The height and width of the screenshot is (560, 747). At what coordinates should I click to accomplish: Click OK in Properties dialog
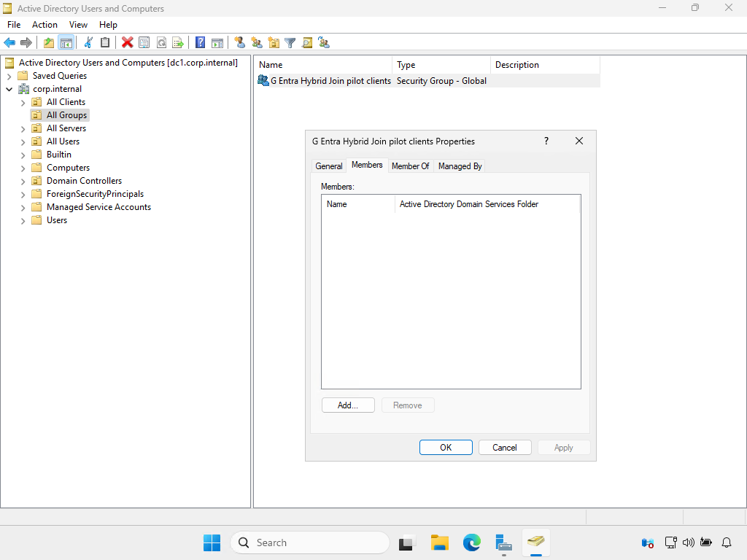tap(446, 448)
